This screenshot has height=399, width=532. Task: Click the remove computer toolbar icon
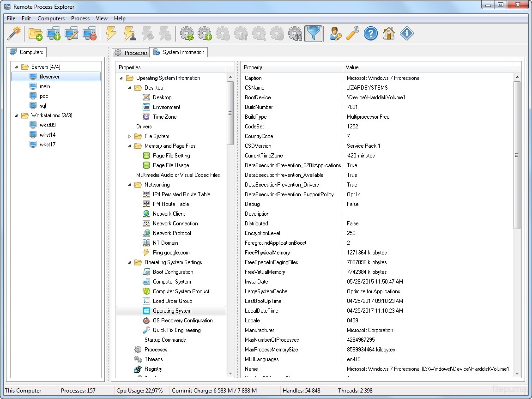(x=90, y=33)
